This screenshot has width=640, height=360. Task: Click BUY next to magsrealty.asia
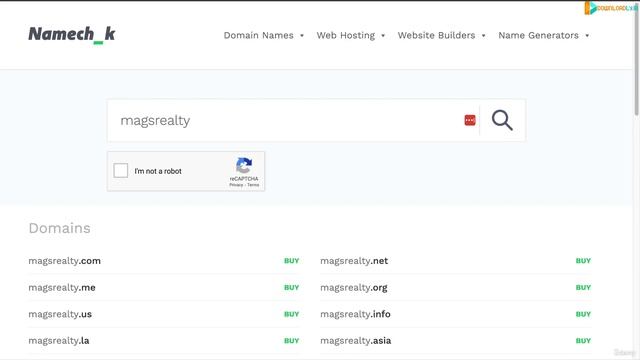583,341
